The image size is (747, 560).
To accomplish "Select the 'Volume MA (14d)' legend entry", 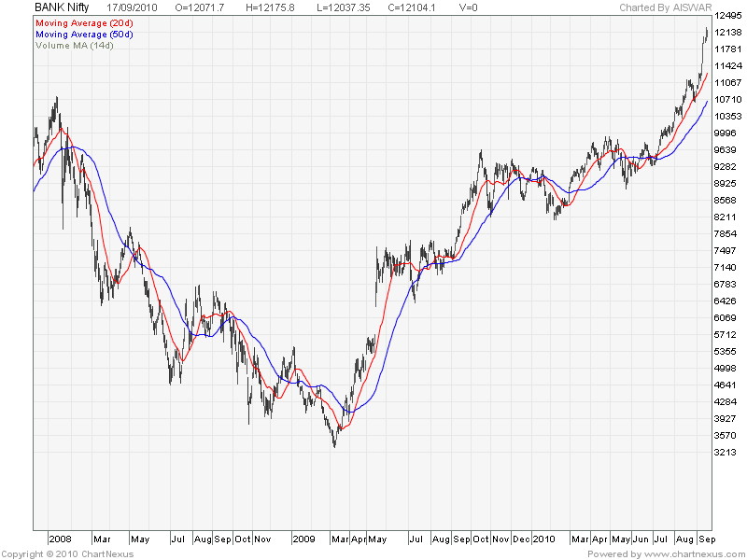I will point(75,45).
